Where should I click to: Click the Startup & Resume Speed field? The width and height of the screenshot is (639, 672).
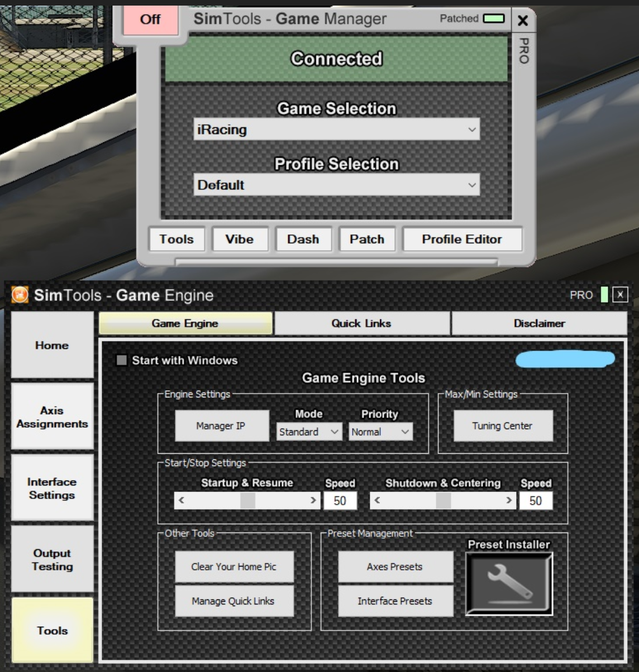pyautogui.click(x=340, y=501)
